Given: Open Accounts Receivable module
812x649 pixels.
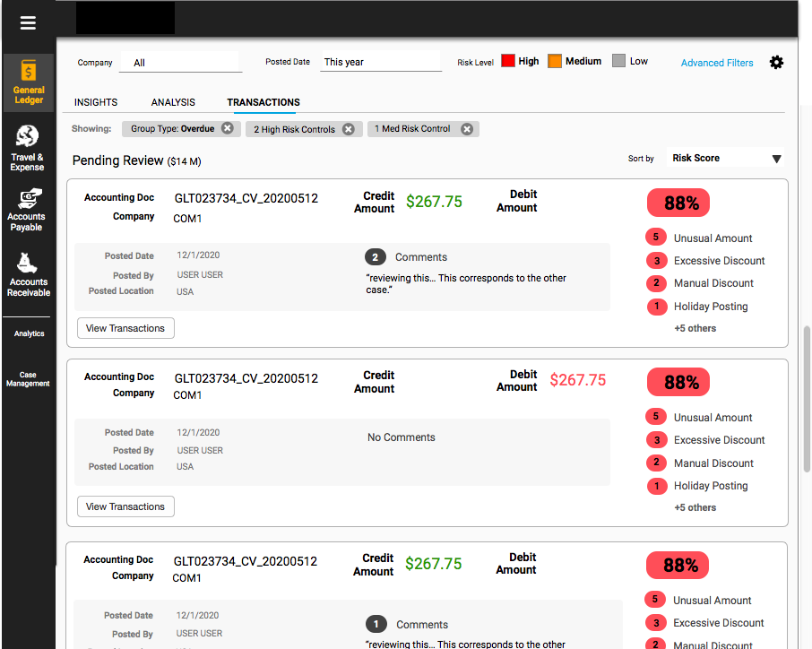Looking at the screenshot, I should click(28, 275).
